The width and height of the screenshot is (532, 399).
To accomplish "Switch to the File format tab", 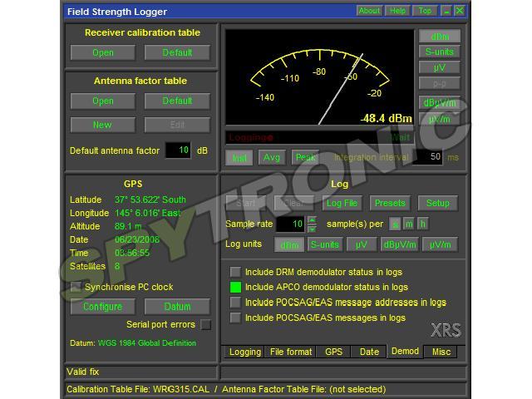I will (291, 352).
